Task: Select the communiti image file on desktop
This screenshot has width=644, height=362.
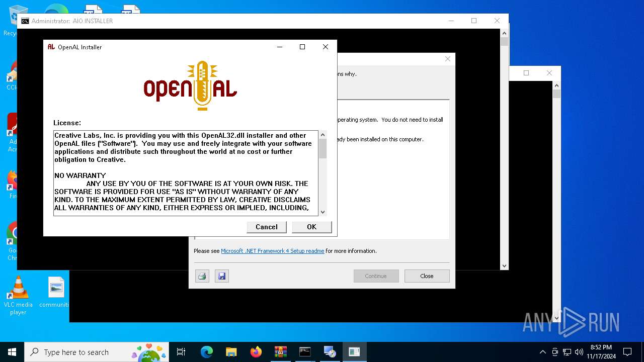Action: [x=55, y=292]
